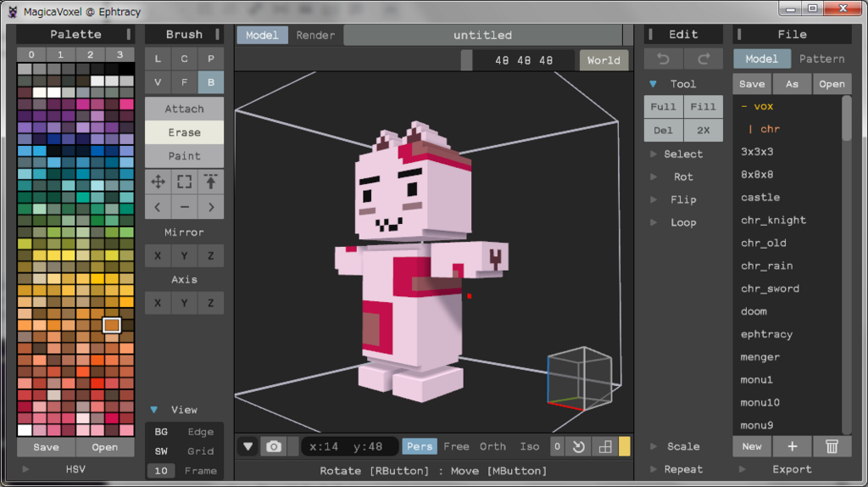Open the dropdown arrow beside camera icon
Viewport: 868px width, 487px height.
[248, 446]
